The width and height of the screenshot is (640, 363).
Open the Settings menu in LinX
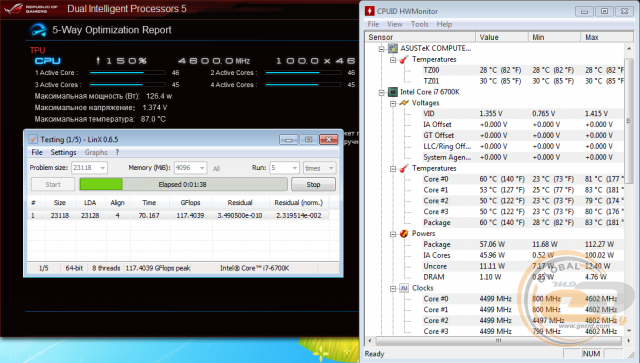click(63, 152)
